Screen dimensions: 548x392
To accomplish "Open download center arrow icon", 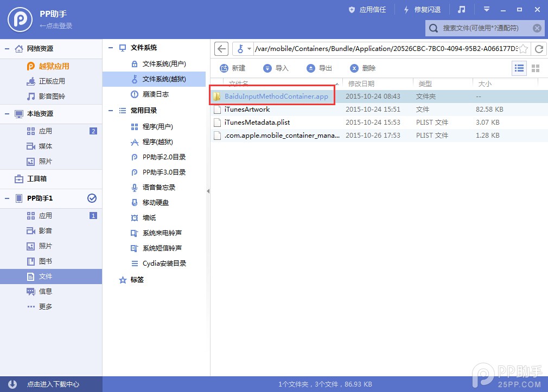I will click(12, 384).
